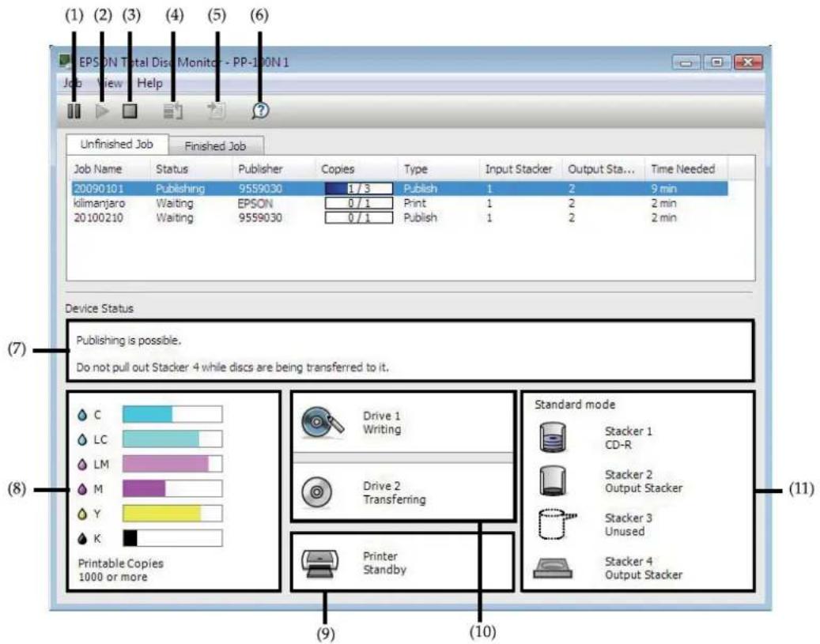Click the LM light magenta ink level bar
Screen dimensions: 820x644
[172, 464]
